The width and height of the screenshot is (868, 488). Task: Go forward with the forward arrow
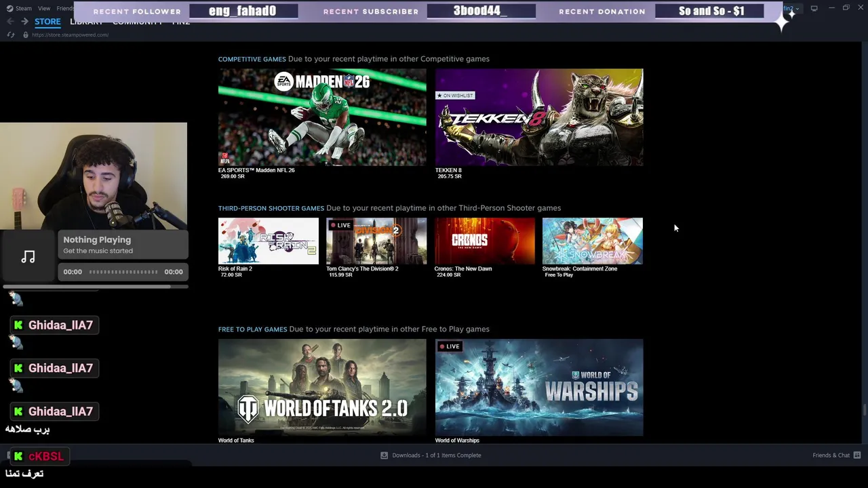[24, 22]
